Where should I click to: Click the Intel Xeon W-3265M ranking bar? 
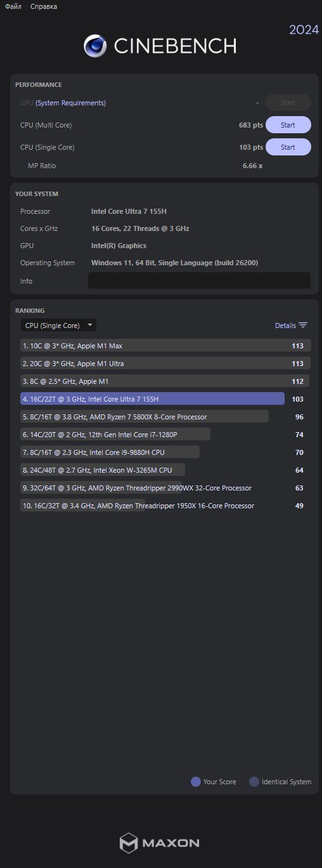click(x=103, y=470)
